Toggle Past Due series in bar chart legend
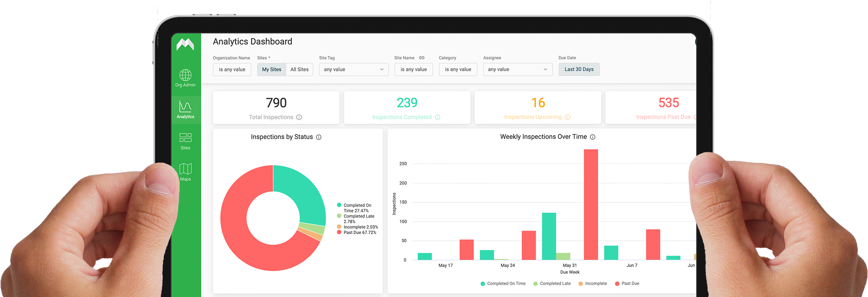The width and height of the screenshot is (868, 297). [627, 284]
